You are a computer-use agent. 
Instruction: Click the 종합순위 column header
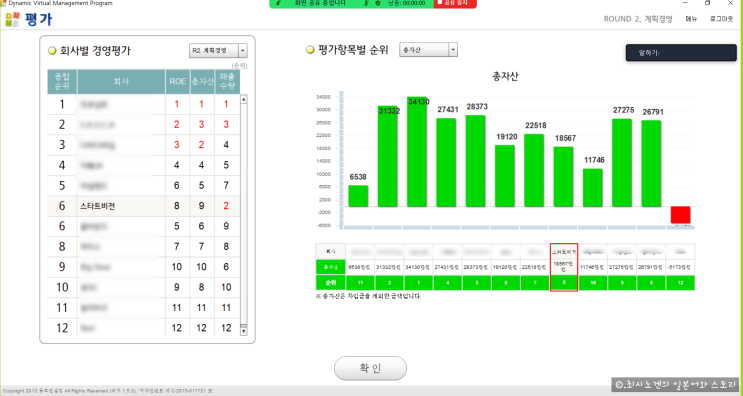click(x=62, y=82)
